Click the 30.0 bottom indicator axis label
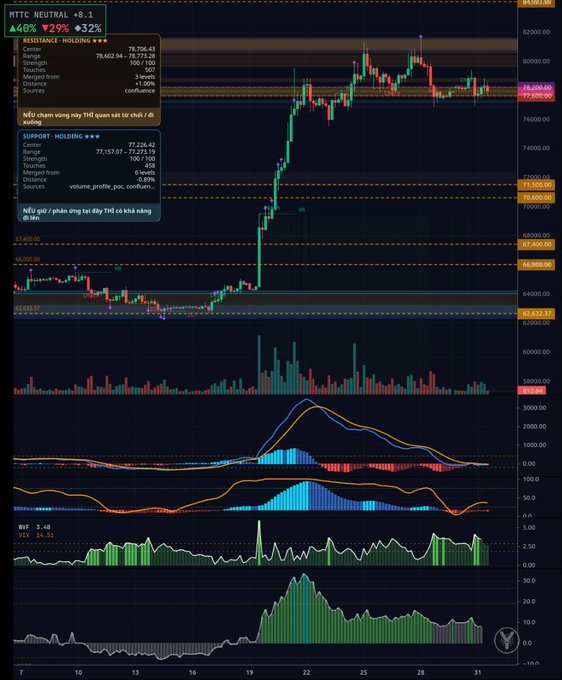Viewport: 562px width, 680px height. pos(529,581)
